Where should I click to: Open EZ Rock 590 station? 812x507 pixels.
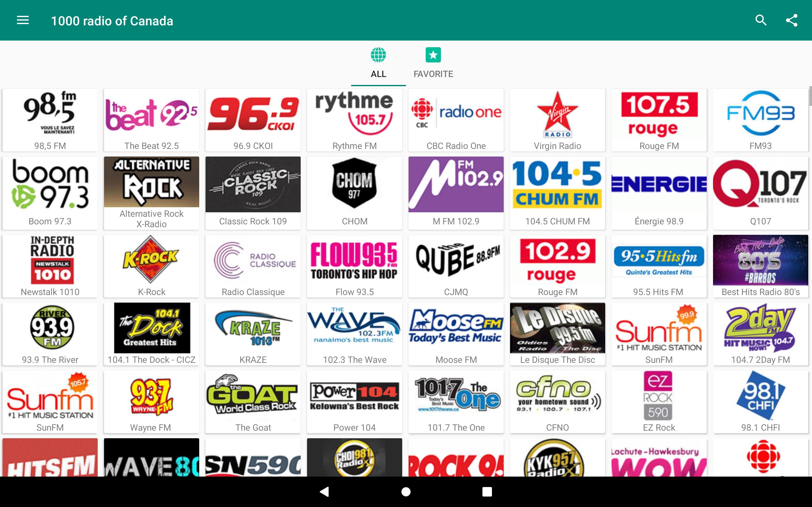(x=659, y=400)
